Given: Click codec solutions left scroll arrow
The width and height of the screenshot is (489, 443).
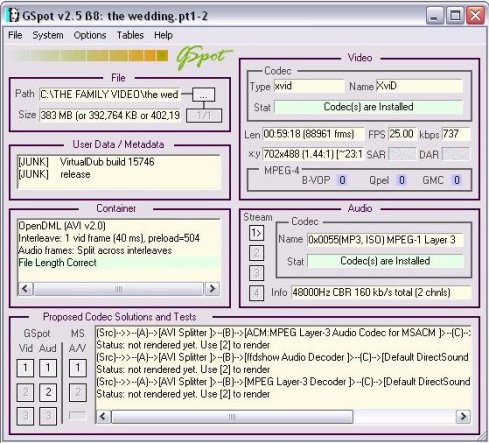Looking at the screenshot, I should coord(103,416).
